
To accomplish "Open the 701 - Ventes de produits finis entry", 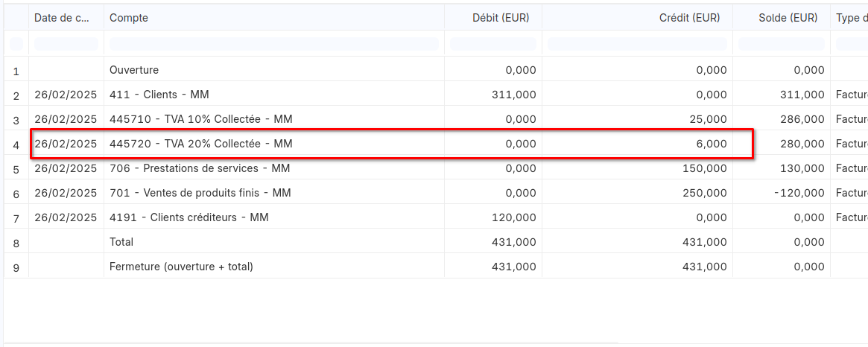I will pos(434,193).
